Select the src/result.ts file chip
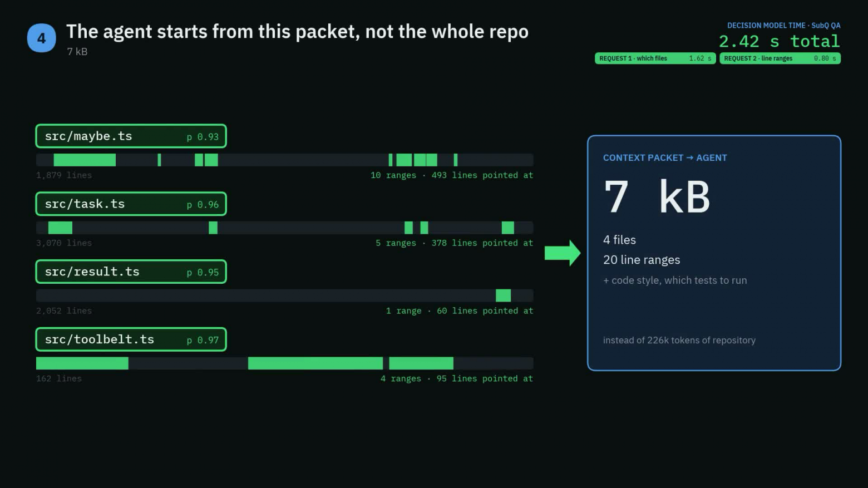Viewport: 868px width, 488px height. point(131,272)
